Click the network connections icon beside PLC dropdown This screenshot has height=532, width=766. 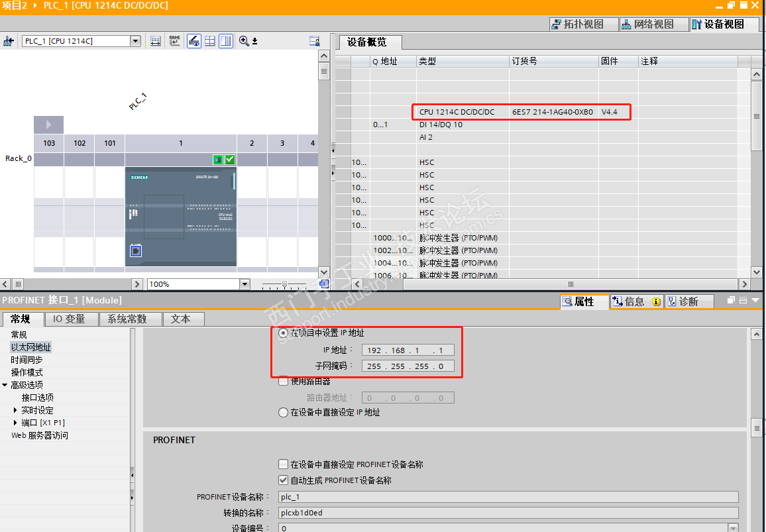pyautogui.click(x=9, y=41)
